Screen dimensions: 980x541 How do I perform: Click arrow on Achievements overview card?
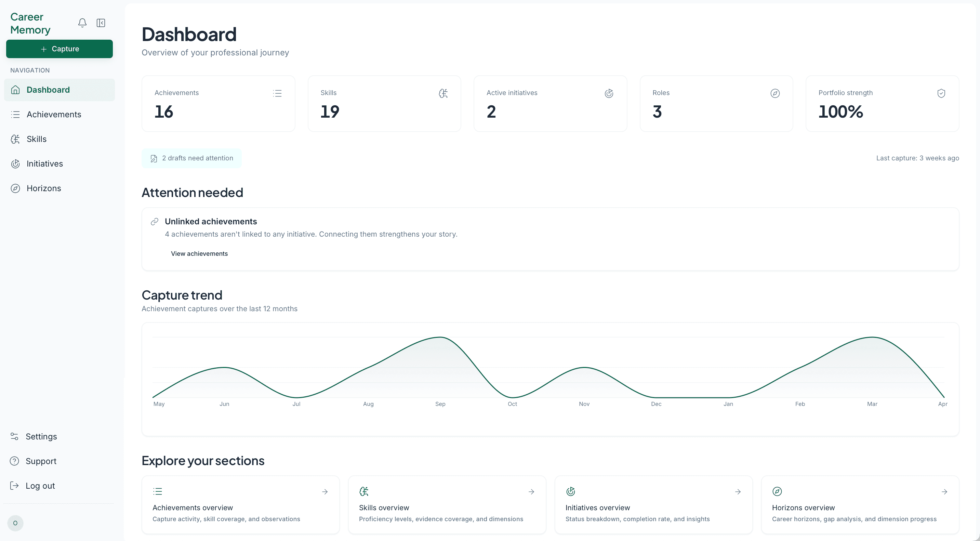coord(325,492)
